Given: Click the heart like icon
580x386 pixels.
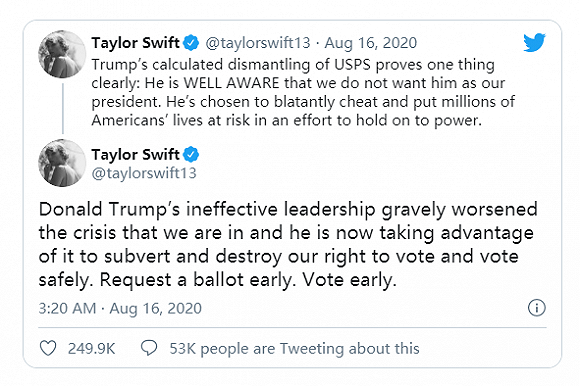Looking at the screenshot, I should [48, 348].
